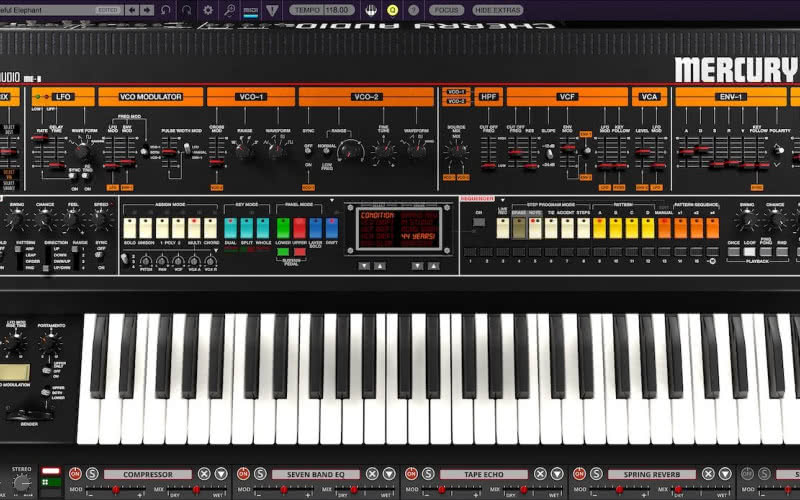Go to next preset with right arrow
Viewport: 800px width, 500px height.
[x=145, y=10]
